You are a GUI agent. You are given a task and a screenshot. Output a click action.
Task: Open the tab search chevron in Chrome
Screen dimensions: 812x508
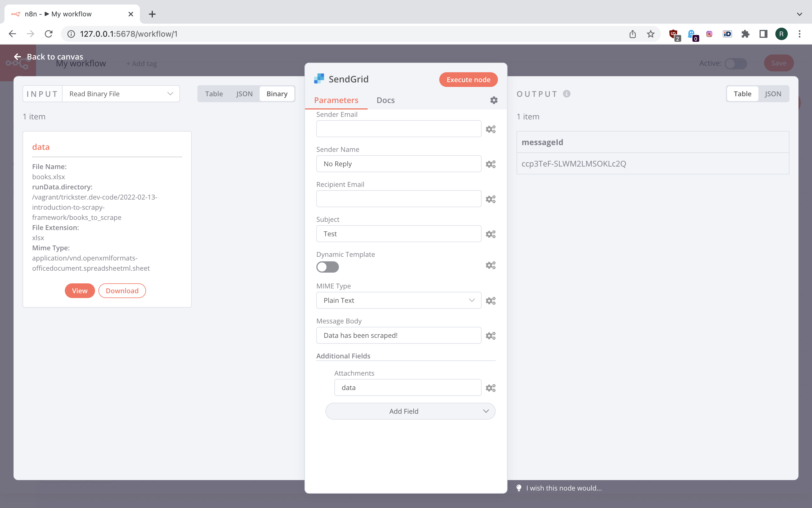tap(800, 14)
